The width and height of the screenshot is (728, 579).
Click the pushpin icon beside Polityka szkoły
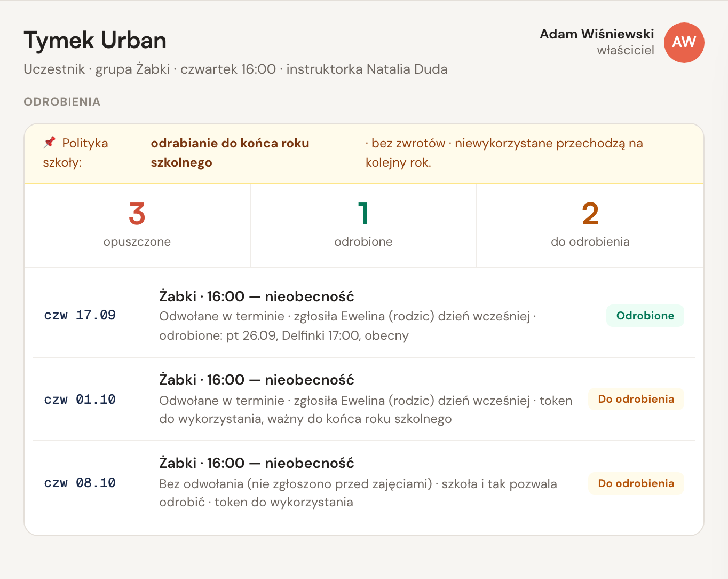click(x=50, y=142)
